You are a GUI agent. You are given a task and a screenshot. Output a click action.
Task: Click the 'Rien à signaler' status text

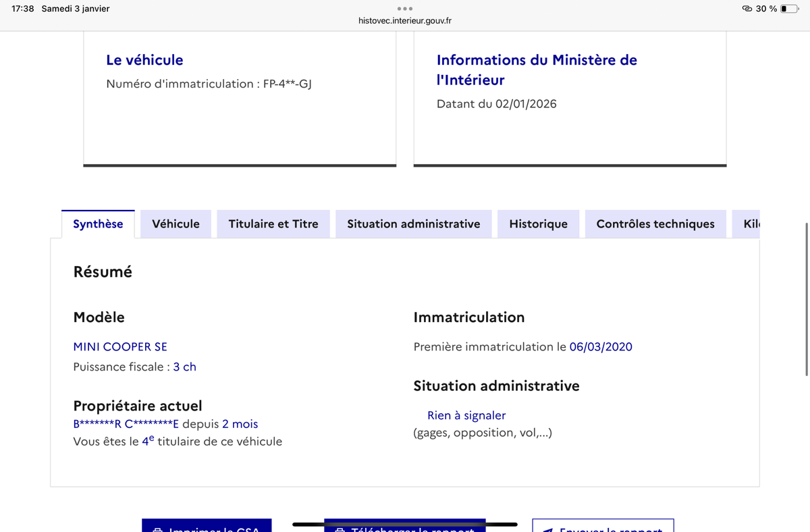466,416
